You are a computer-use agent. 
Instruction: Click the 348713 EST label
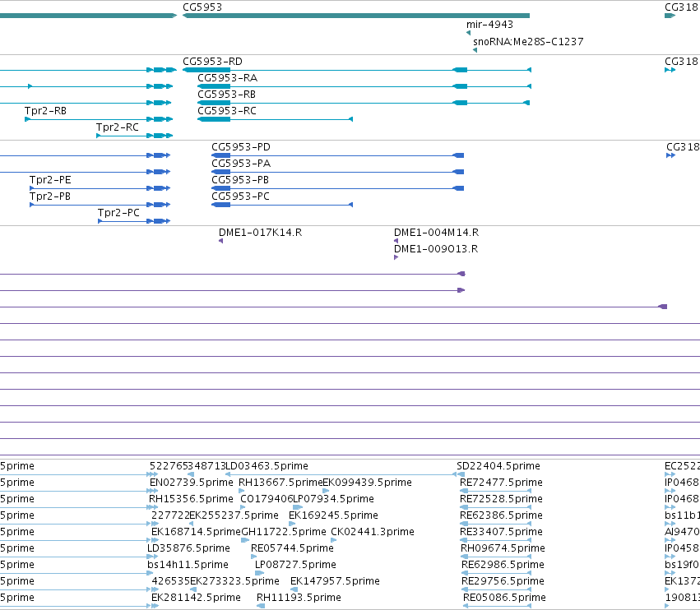point(207,466)
